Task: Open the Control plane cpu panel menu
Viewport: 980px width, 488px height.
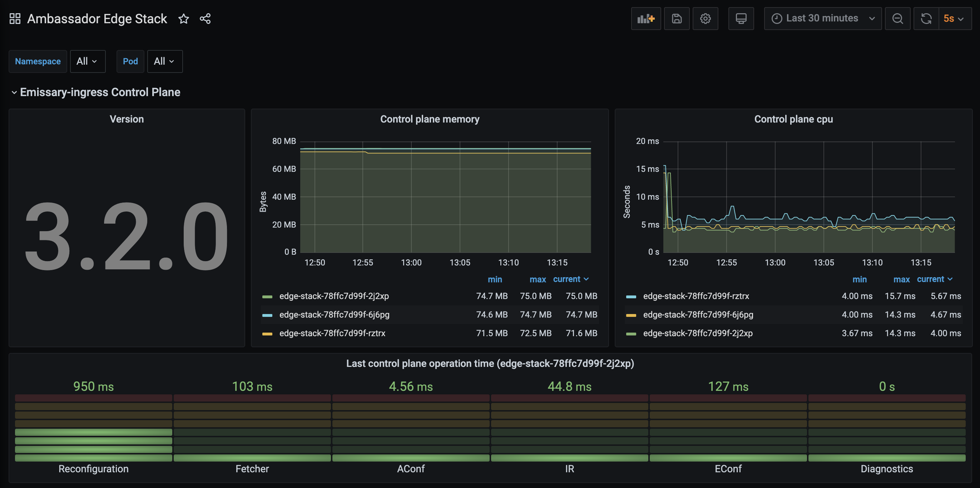Action: coord(794,119)
